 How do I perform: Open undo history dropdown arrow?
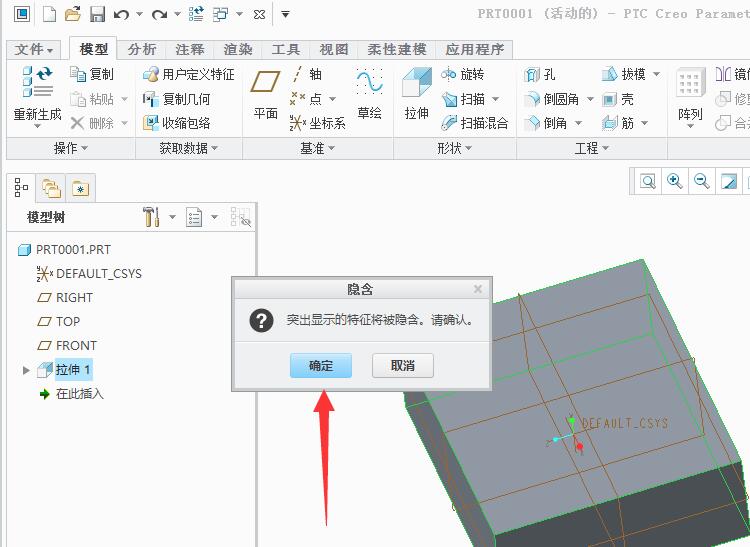tap(140, 14)
